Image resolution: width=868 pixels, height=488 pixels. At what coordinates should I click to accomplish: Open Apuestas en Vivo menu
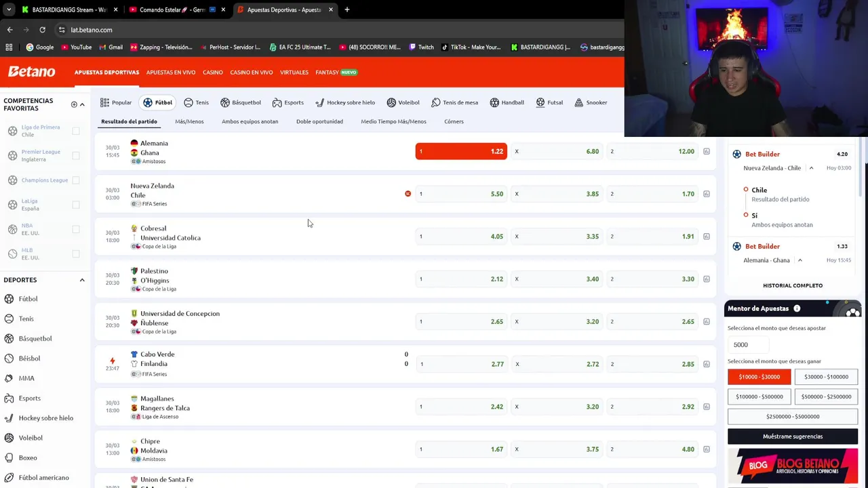click(171, 73)
